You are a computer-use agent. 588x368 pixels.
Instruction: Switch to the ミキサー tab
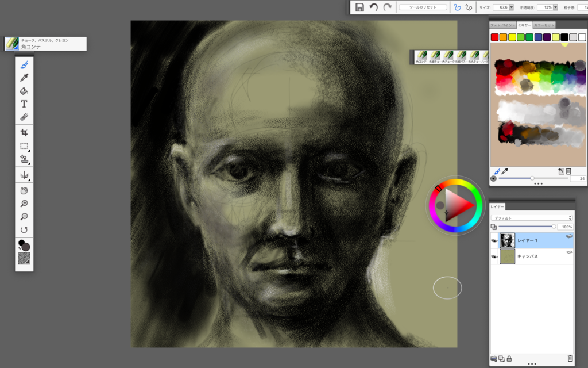524,25
